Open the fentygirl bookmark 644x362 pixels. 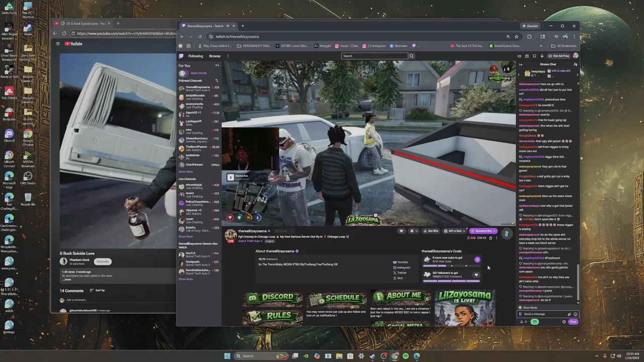[x=323, y=46]
